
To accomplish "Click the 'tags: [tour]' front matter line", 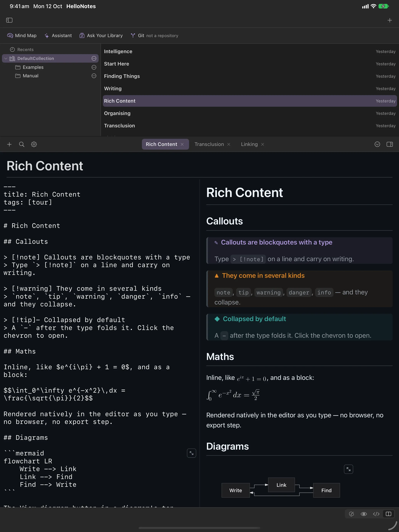I will click(28, 203).
